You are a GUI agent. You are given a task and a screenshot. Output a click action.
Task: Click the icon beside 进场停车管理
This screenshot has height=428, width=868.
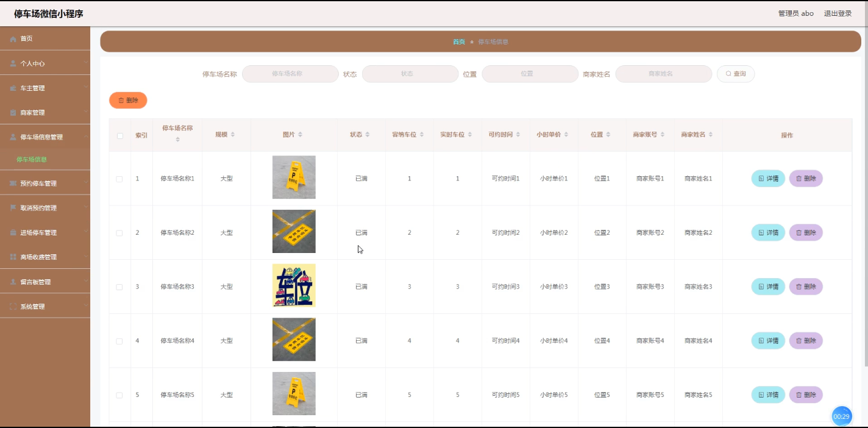point(13,233)
